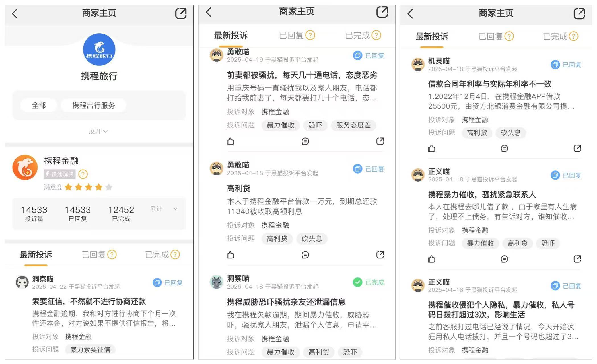Screen dimensions: 597x364
Task: Tap help icon next to 已回复 in middle panel
Action: coord(310,35)
